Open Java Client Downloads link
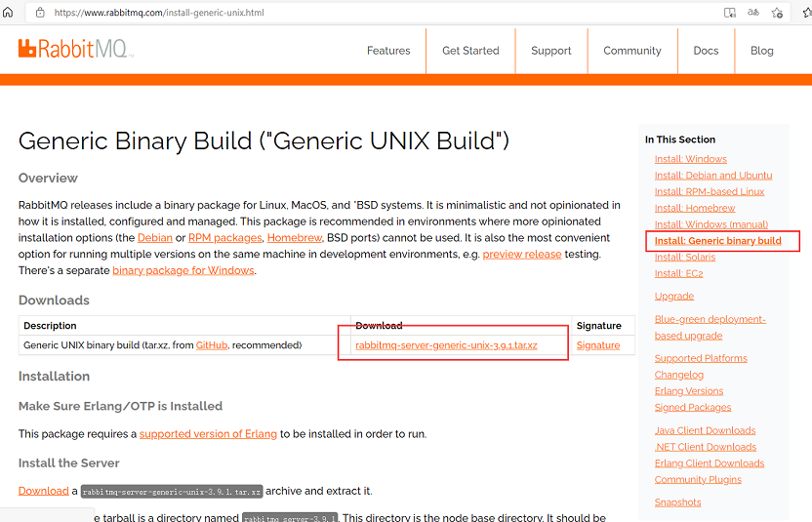 point(705,430)
